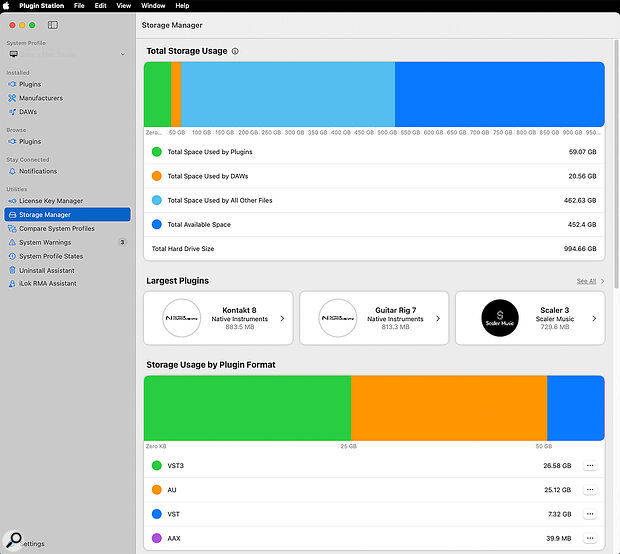Open the Edit menu
The image size is (620, 554).
pos(100,6)
